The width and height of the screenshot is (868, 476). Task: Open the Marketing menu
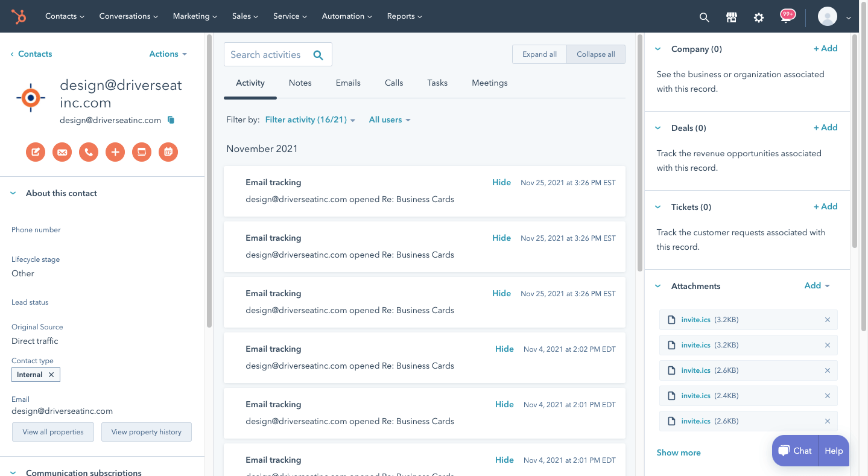point(195,16)
